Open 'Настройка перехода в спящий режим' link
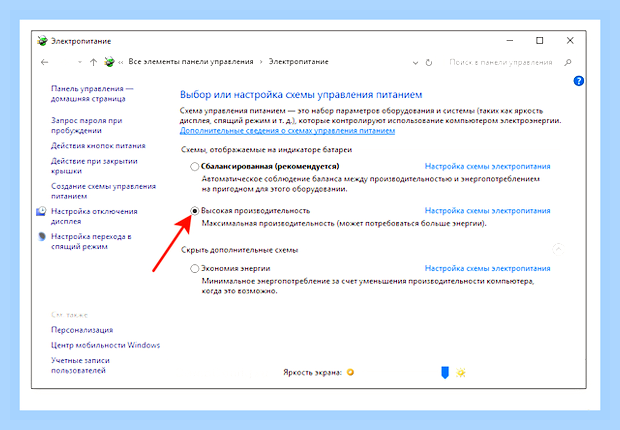 (91, 241)
